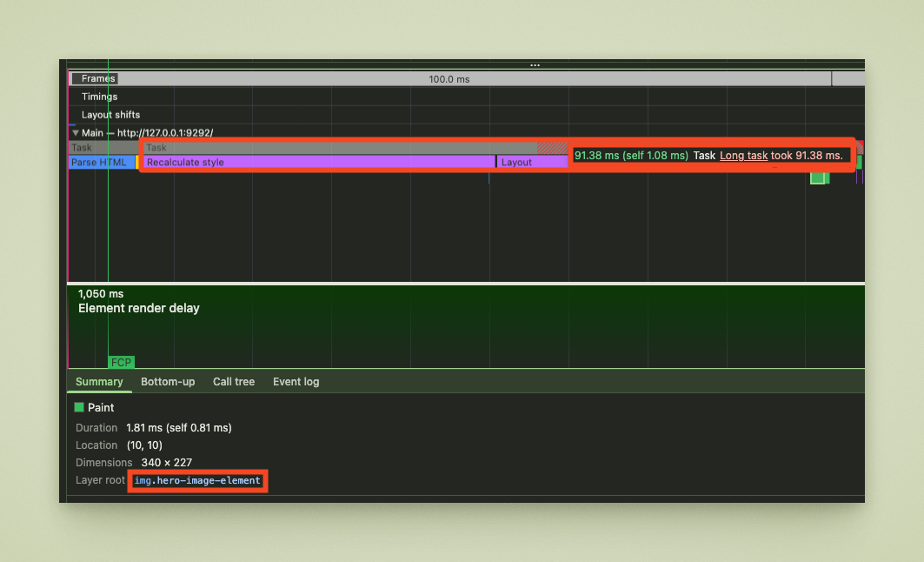Click the Element render delay annotation
The image size is (924, 562).
[x=138, y=308]
